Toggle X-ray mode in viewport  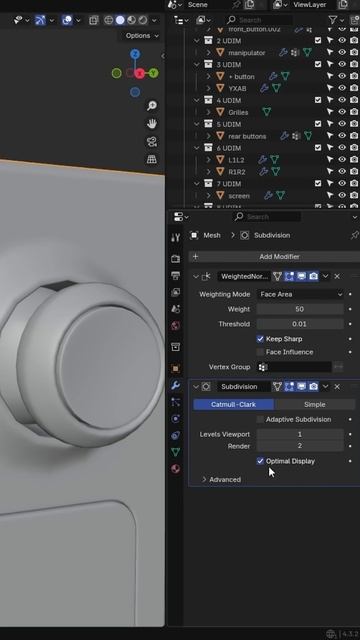[x=94, y=20]
